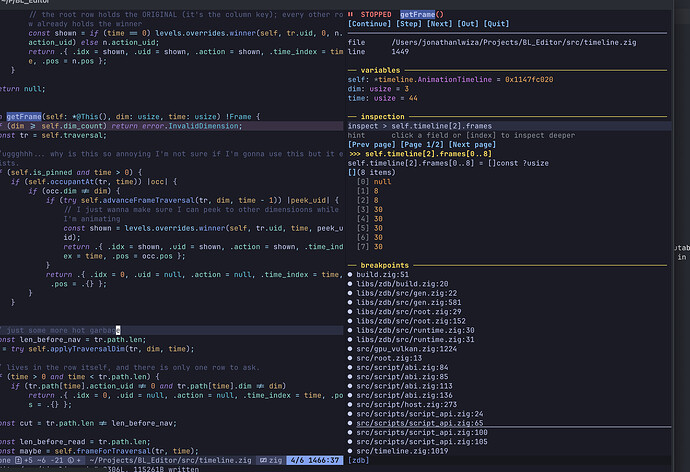Click 'const cut = tr.path.len' code line
Image resolution: width=690 pixels, height=472 pixels.
click(88, 423)
